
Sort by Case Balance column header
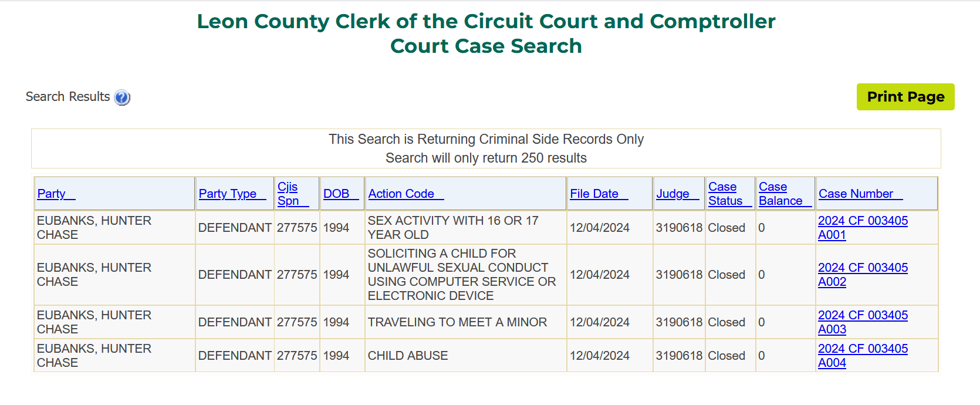[785, 194]
